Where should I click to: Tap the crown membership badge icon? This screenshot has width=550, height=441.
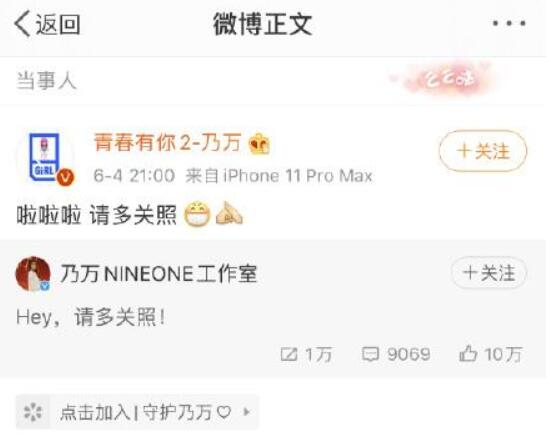point(259,143)
